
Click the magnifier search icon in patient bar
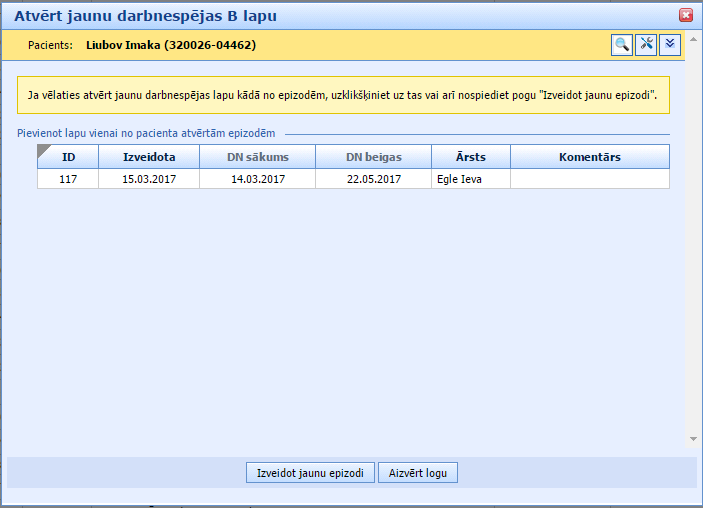coord(622,44)
